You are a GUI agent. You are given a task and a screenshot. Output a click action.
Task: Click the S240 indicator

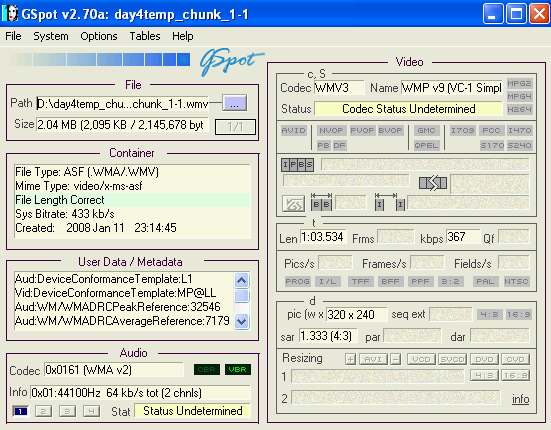[519, 145]
